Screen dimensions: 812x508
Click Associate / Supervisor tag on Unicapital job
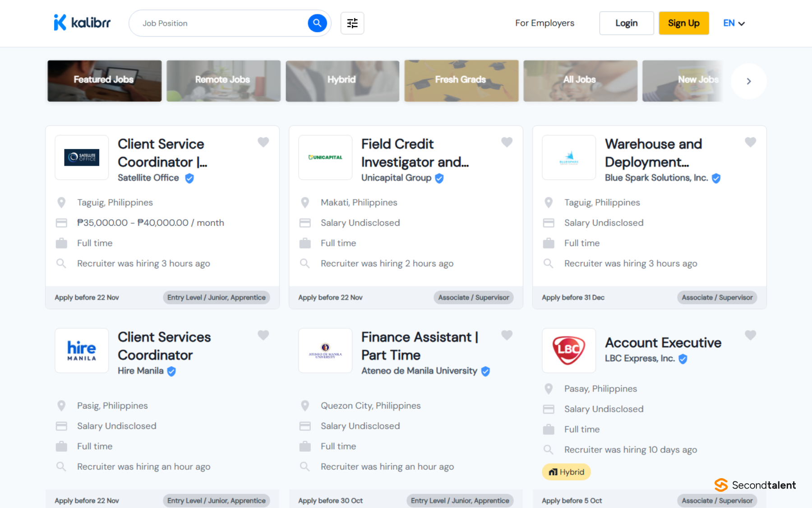click(474, 298)
